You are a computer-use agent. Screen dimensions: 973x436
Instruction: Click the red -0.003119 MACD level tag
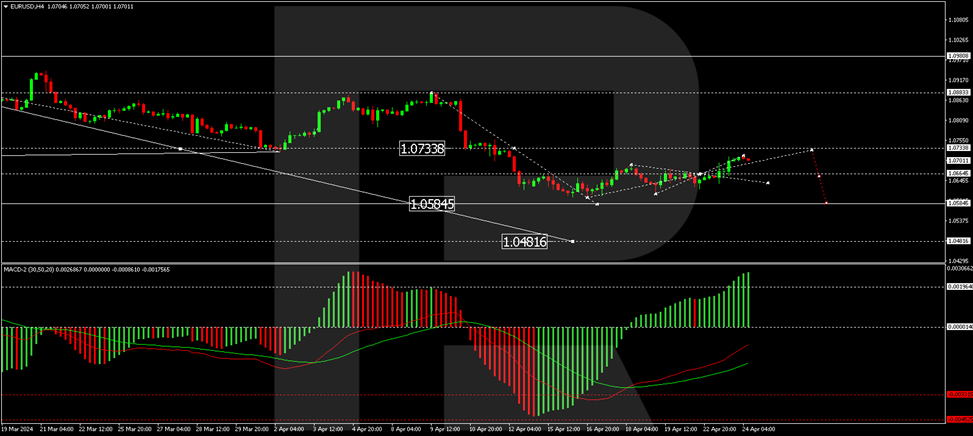point(959,394)
